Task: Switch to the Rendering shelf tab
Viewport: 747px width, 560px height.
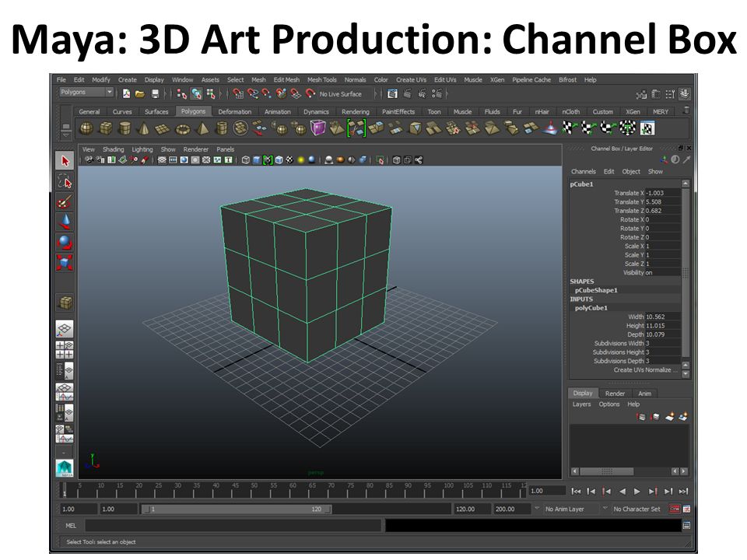Action: click(356, 111)
